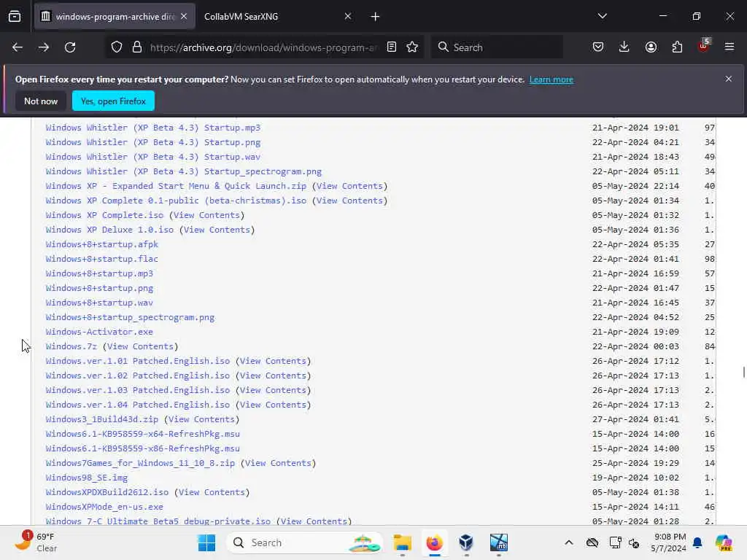Open Windows-Activator.exe link
Viewport: 747px width, 560px height.
click(99, 332)
